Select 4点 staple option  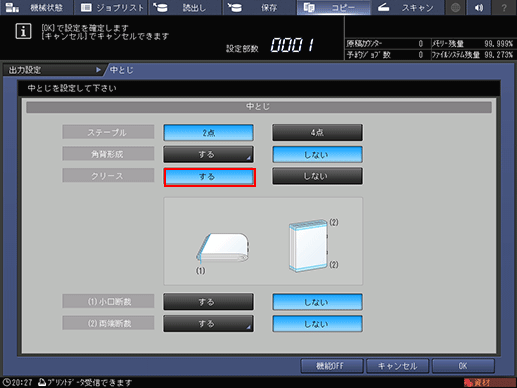(x=317, y=133)
